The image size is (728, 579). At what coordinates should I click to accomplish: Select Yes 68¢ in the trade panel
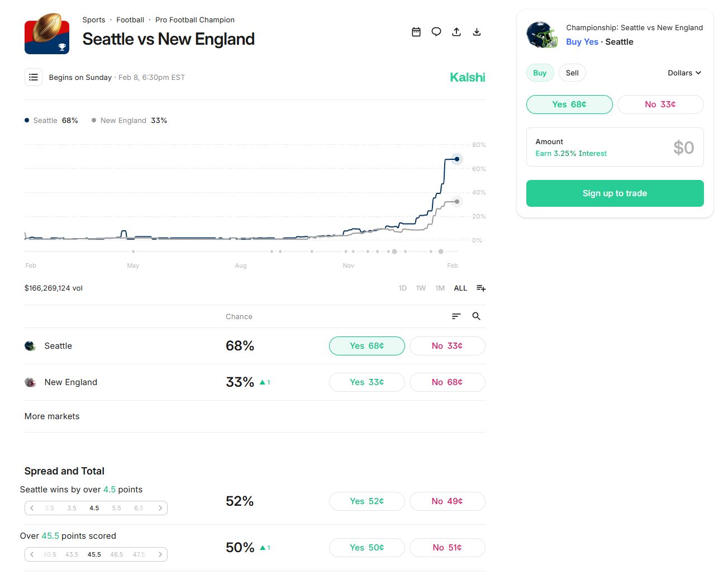(569, 105)
